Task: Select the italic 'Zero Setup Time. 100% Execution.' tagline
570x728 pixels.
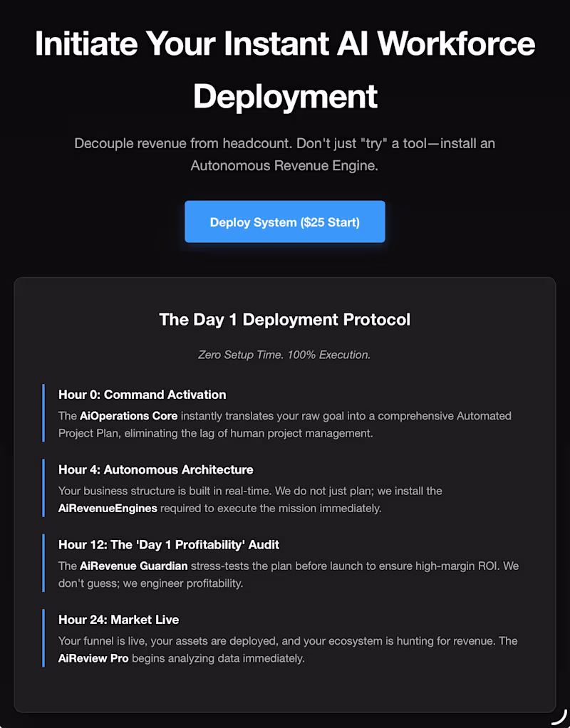Action: (x=284, y=354)
